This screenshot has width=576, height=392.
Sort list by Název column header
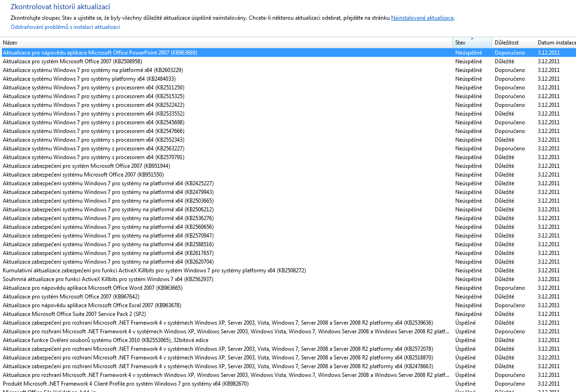point(226,43)
